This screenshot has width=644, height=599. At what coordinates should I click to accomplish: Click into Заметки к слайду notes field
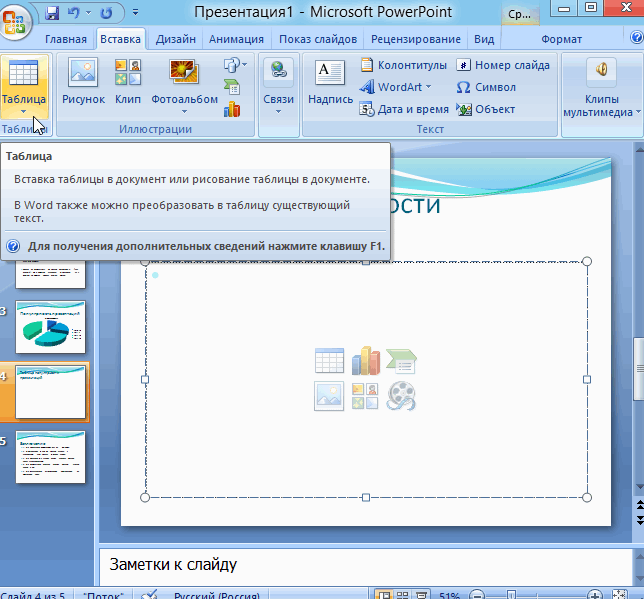(x=365, y=567)
